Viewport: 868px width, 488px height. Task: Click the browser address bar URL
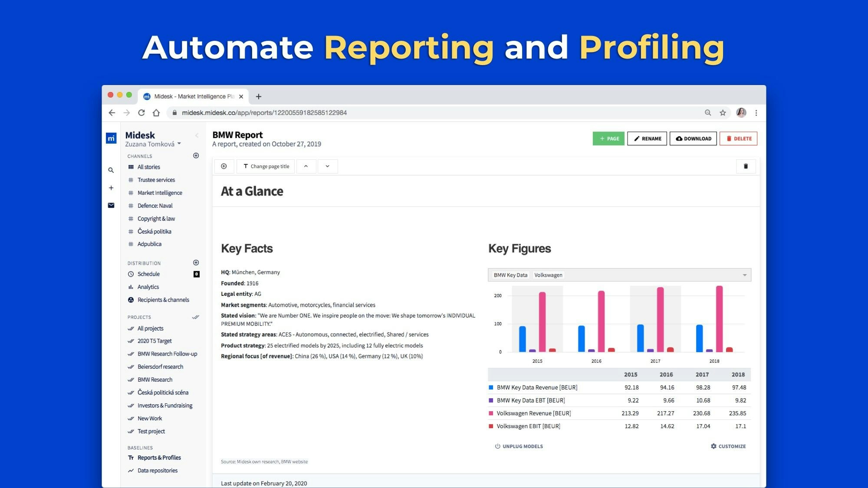click(264, 113)
